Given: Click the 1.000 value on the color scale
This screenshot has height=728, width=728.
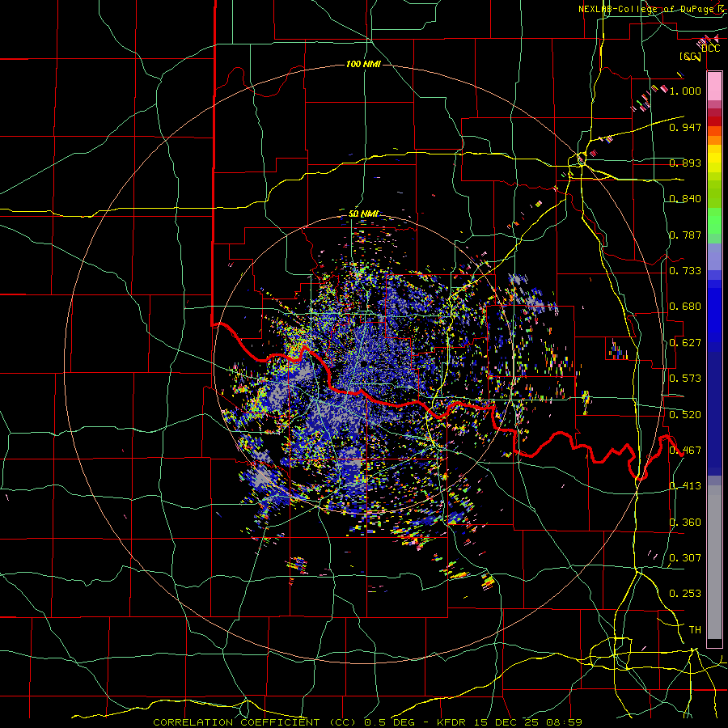Looking at the screenshot, I should (x=685, y=91).
